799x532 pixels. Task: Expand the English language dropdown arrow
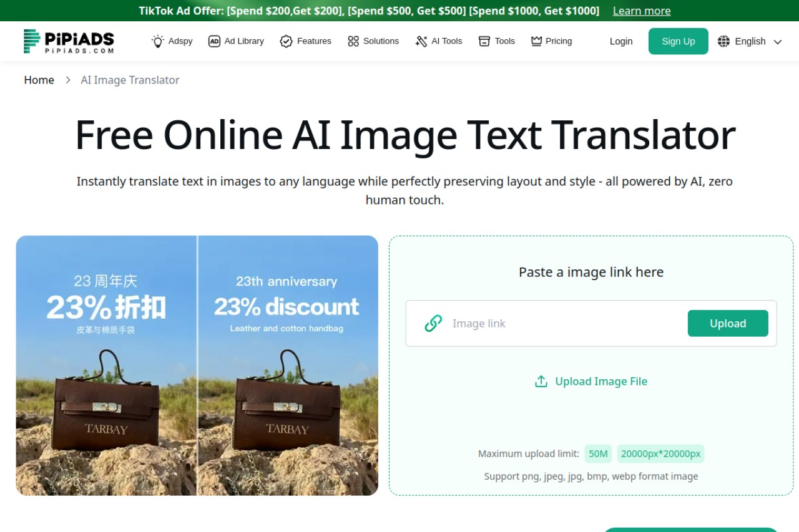(778, 42)
